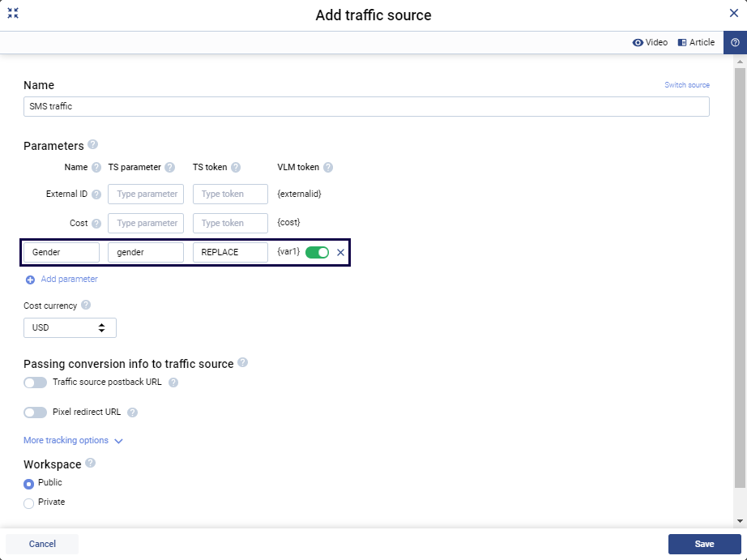
Task: Open the Video resource link
Action: tap(651, 41)
